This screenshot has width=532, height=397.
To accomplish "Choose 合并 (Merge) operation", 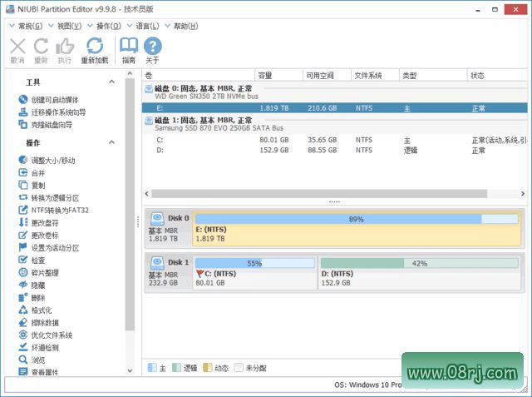I will (32, 173).
